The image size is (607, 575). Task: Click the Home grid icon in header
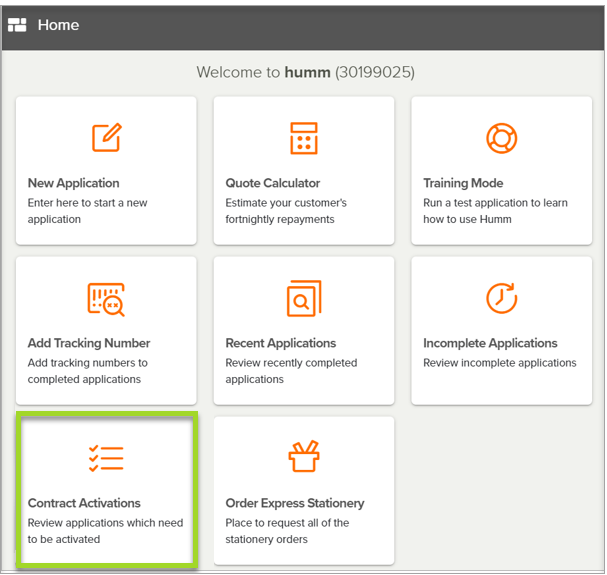(17, 25)
